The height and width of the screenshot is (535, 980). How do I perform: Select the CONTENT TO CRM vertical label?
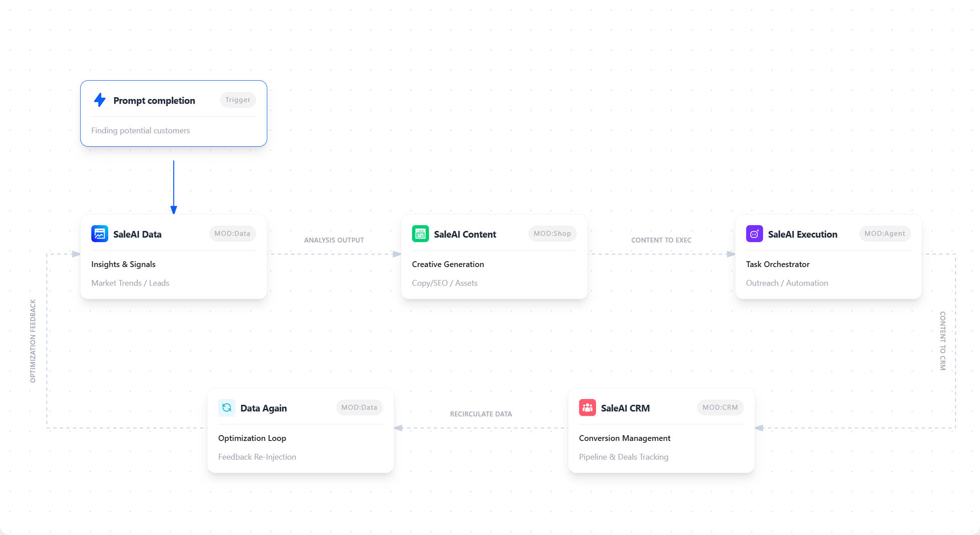click(942, 341)
